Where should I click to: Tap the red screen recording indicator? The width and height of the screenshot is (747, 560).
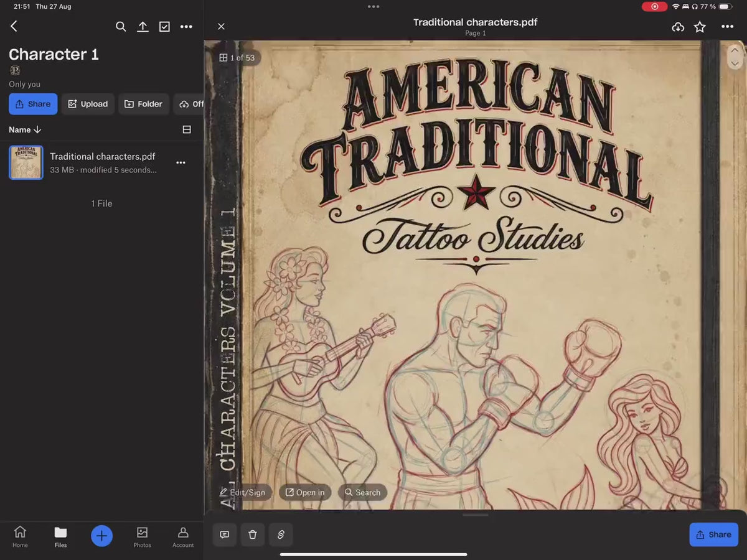click(654, 6)
